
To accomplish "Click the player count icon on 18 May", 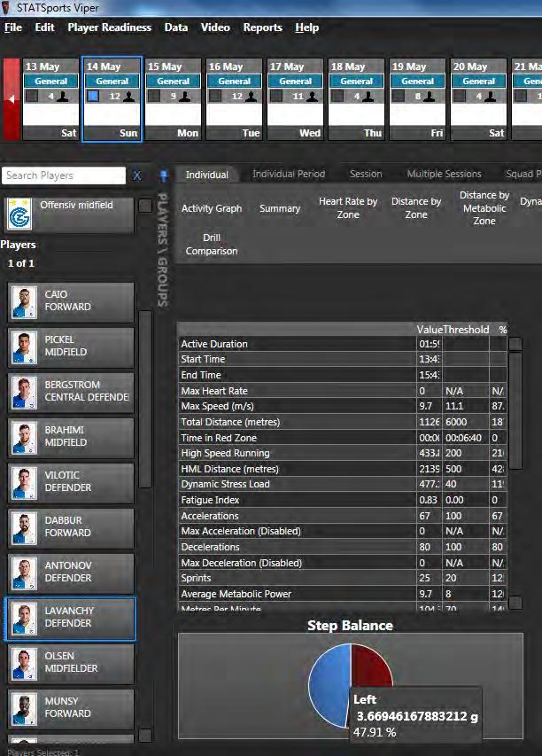I will coord(368,97).
